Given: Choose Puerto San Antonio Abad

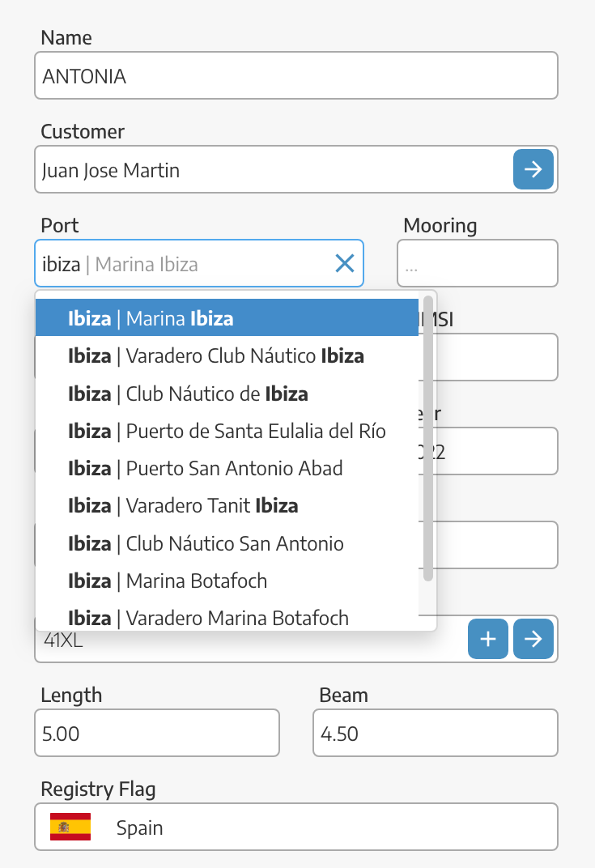Looking at the screenshot, I should pyautogui.click(x=227, y=468).
